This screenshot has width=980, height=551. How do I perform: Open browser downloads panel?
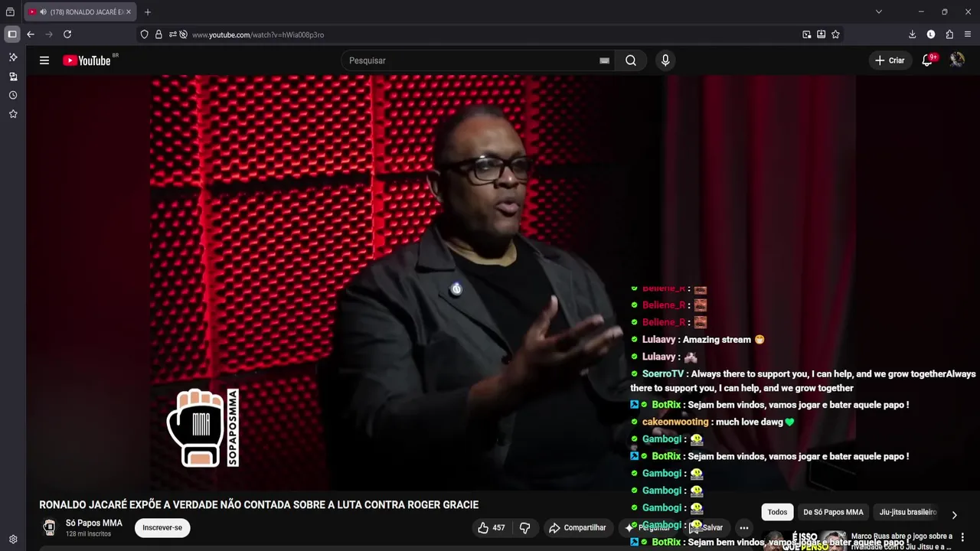coord(912,34)
